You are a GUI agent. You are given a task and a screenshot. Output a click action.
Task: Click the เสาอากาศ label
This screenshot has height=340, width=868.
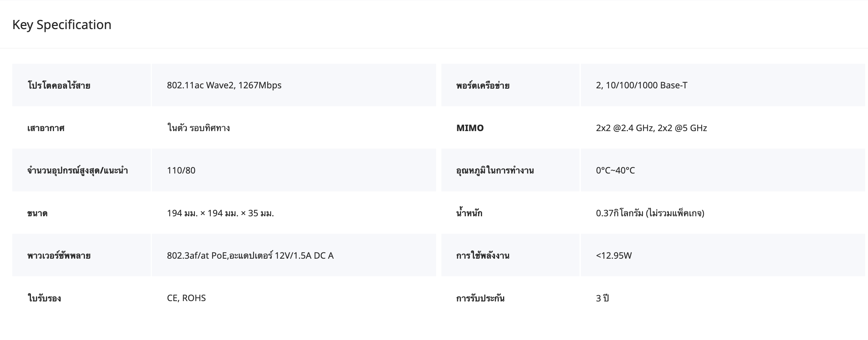[x=46, y=128]
